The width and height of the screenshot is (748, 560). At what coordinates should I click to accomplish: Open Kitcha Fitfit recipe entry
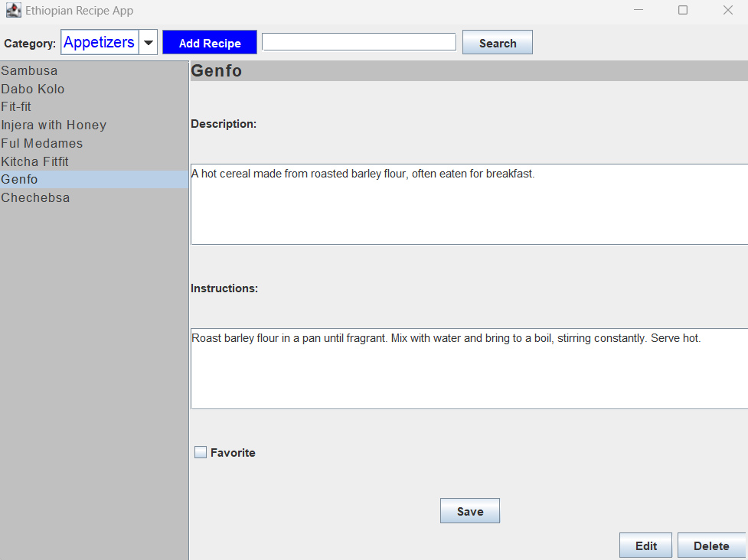pos(34,161)
